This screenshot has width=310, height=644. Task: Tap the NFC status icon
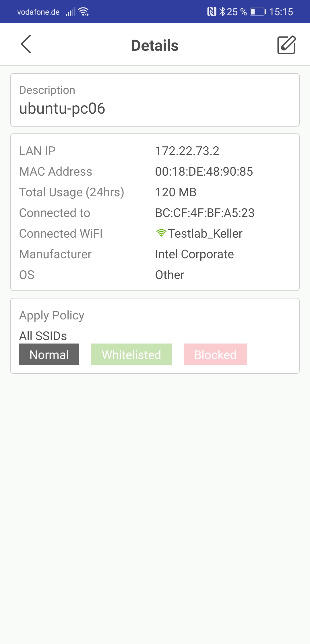[x=212, y=12]
